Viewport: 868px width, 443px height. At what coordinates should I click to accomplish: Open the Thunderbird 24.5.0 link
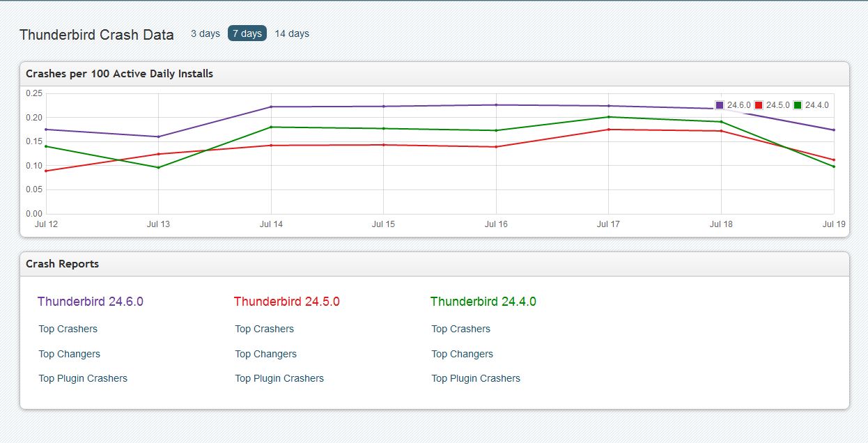tap(287, 302)
